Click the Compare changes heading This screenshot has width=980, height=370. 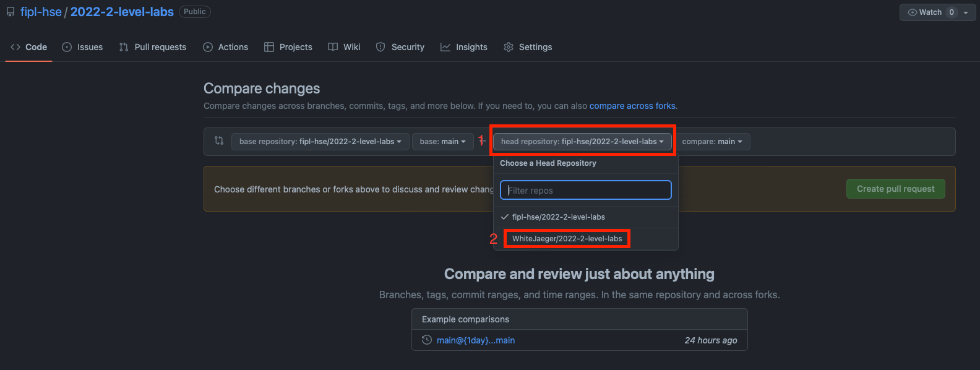262,88
